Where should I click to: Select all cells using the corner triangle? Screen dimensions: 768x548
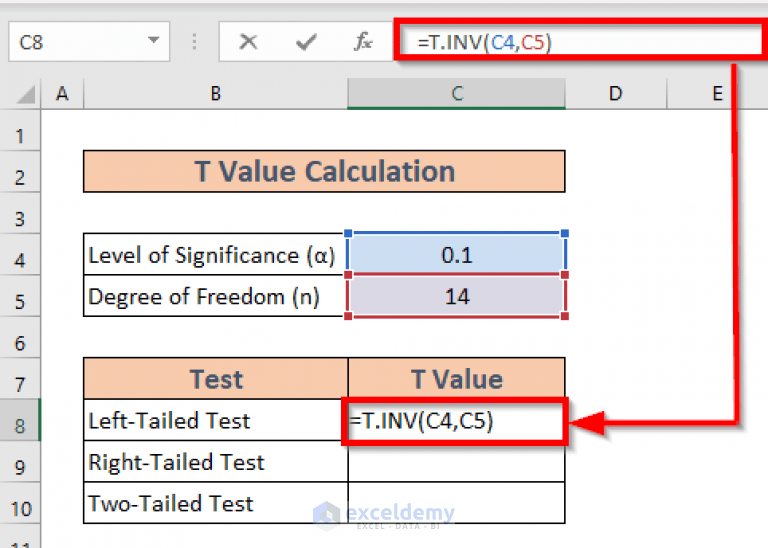[25, 94]
